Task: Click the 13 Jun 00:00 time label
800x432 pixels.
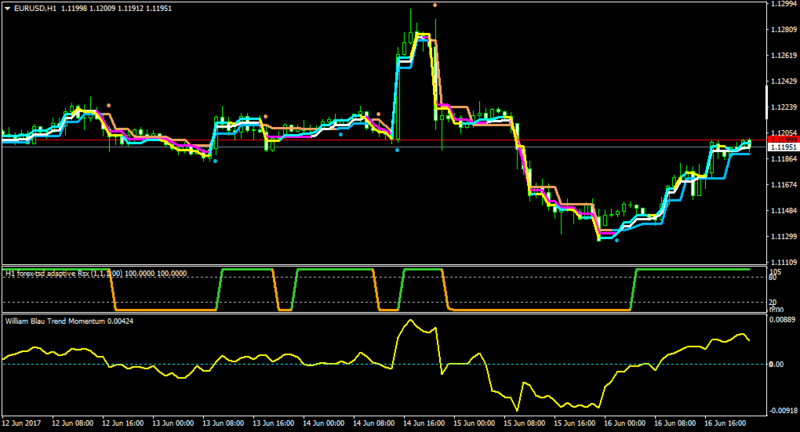Action: coord(173,423)
